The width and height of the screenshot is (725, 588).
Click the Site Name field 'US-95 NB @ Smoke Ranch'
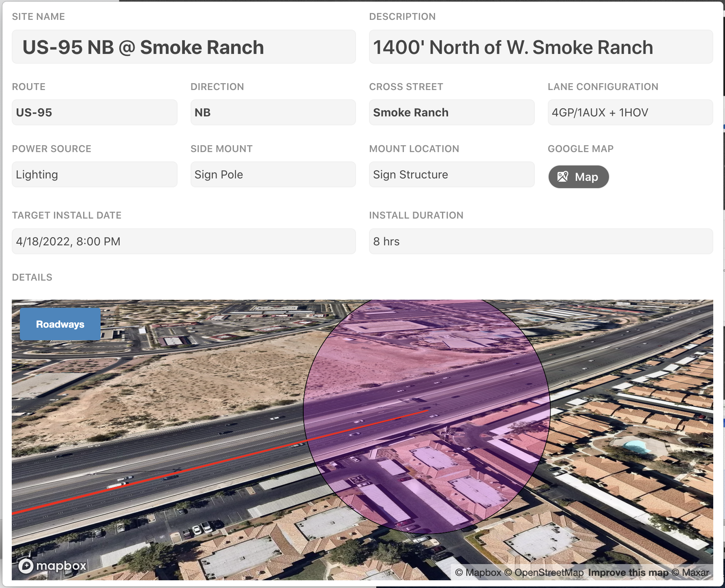pyautogui.click(x=184, y=47)
